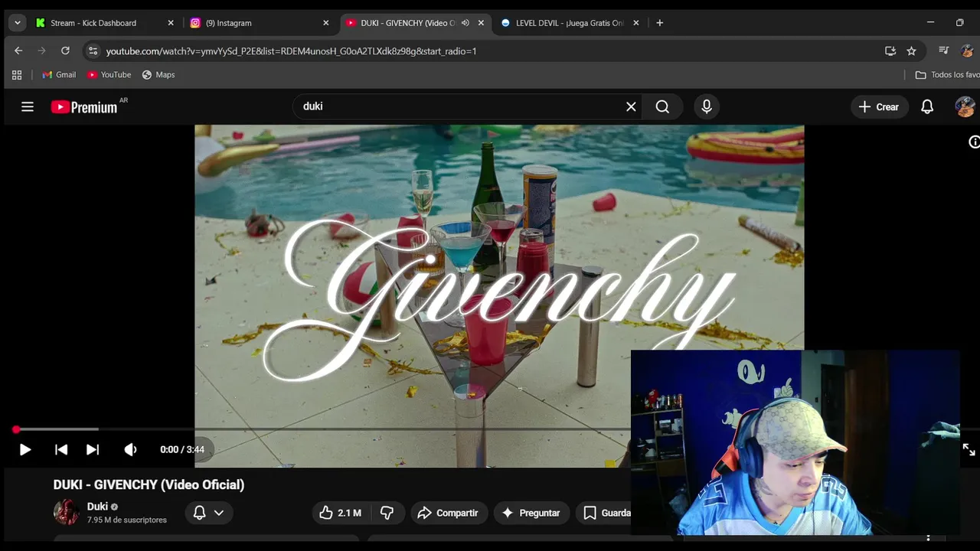Open the apps grid in bookmarks bar
The height and width of the screenshot is (551, 980).
(17, 75)
